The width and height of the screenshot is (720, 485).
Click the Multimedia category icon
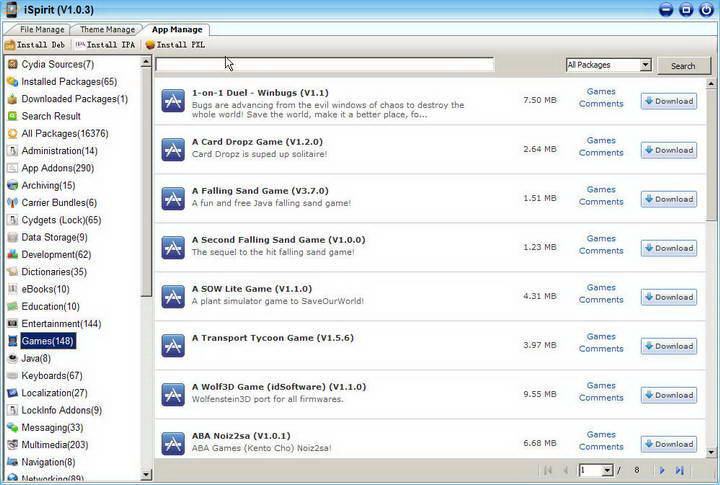(12, 445)
